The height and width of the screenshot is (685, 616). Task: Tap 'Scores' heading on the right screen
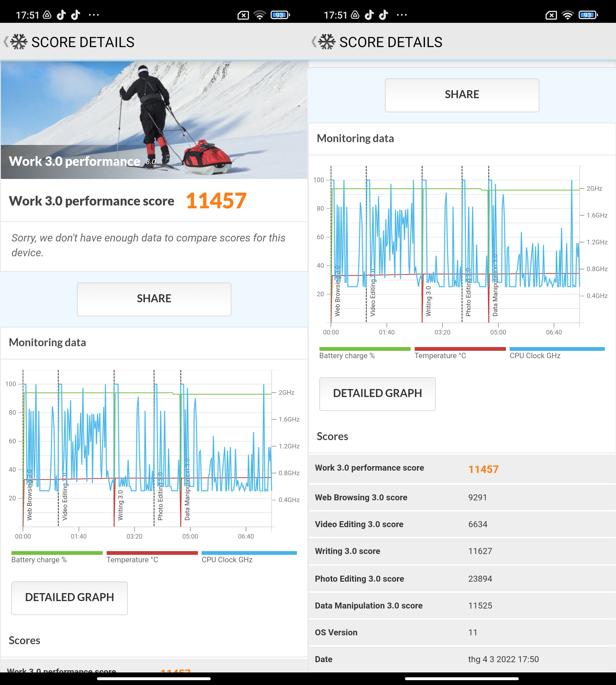[x=332, y=436]
